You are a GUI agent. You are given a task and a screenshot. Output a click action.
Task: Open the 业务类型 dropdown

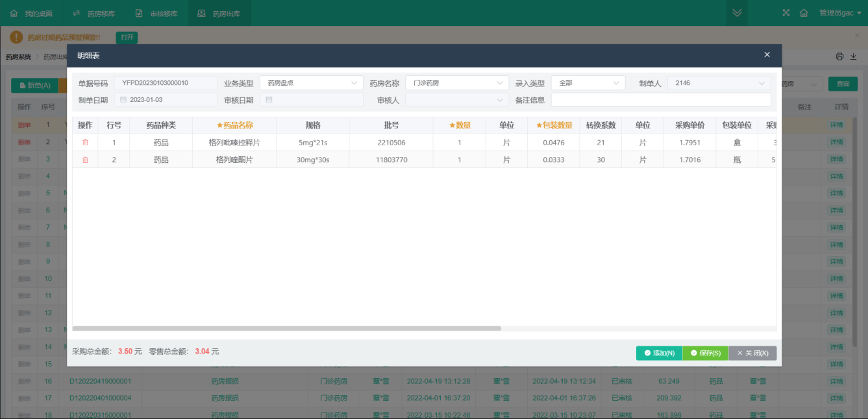click(x=311, y=83)
